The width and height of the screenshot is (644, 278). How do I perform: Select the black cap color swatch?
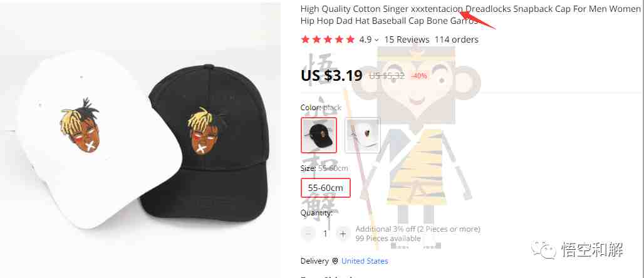tap(319, 135)
